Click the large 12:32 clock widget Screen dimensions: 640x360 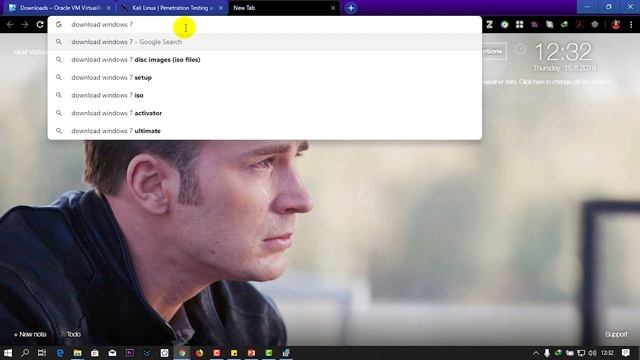[x=563, y=52]
